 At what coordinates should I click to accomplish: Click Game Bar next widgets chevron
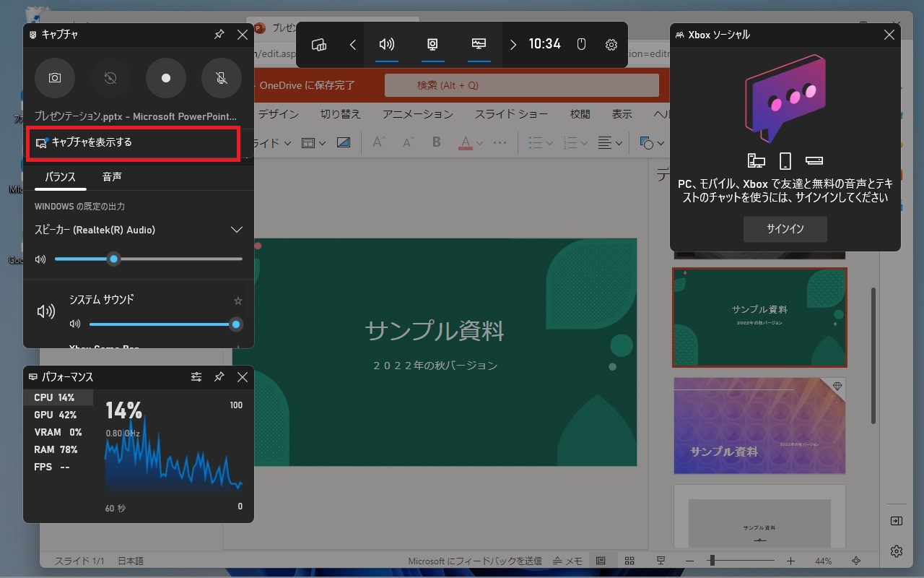point(513,45)
